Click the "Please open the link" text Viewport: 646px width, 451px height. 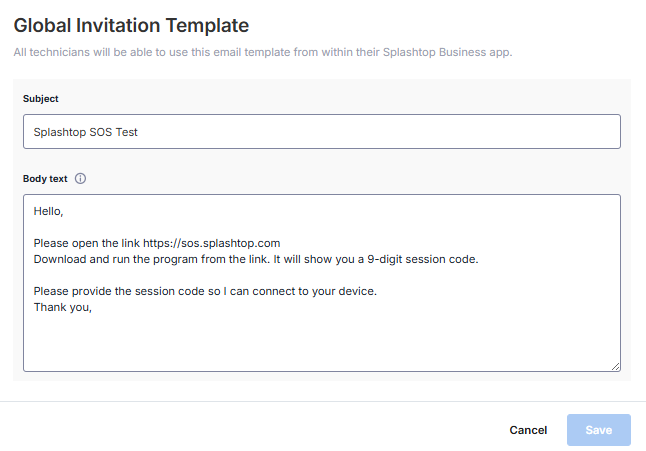(87, 243)
